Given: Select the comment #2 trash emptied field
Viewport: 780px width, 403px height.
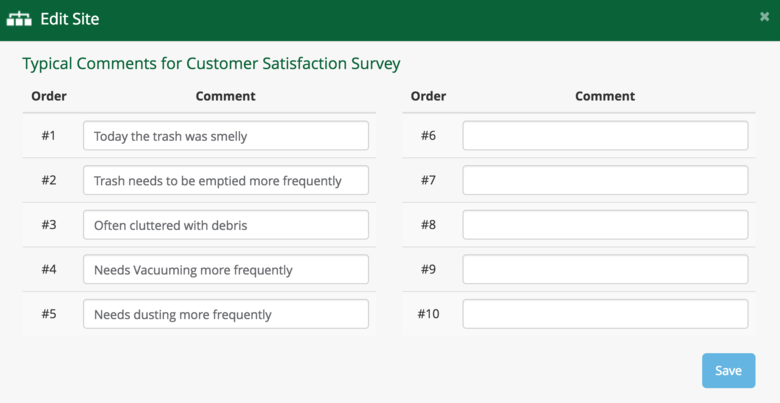Looking at the screenshot, I should click(x=225, y=181).
